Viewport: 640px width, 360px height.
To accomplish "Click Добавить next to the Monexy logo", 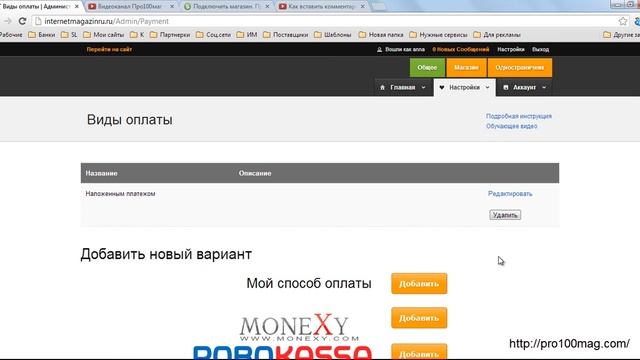I will pos(419,318).
